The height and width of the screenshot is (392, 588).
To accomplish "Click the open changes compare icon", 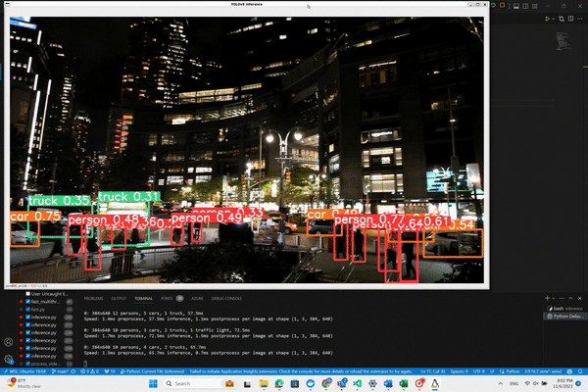I will coord(562,19).
